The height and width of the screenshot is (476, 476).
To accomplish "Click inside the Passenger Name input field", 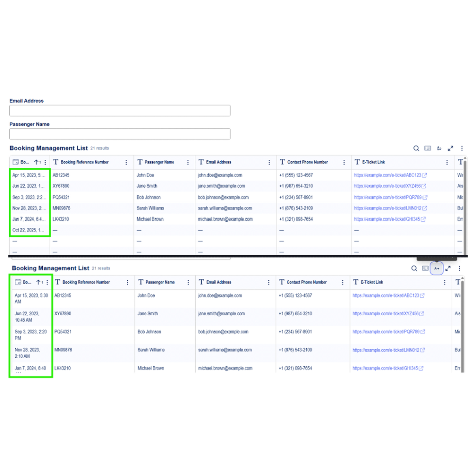I will click(x=119, y=134).
